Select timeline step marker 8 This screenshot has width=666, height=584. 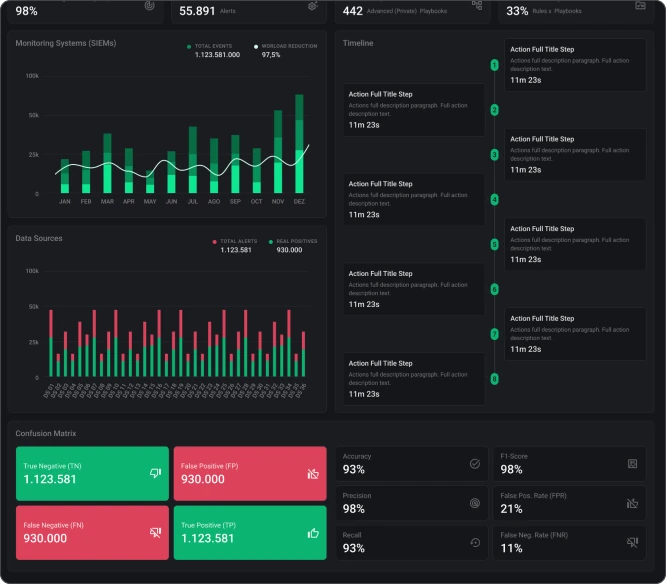(494, 379)
